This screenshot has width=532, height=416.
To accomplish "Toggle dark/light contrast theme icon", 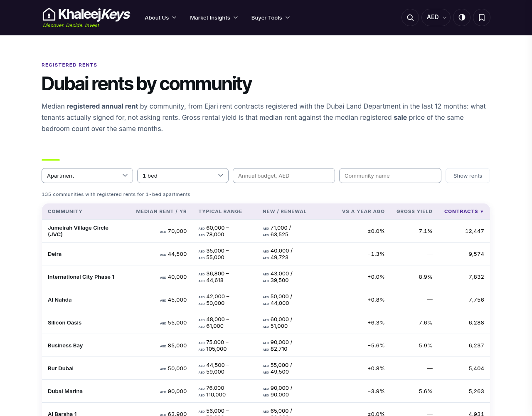I will (x=462, y=17).
